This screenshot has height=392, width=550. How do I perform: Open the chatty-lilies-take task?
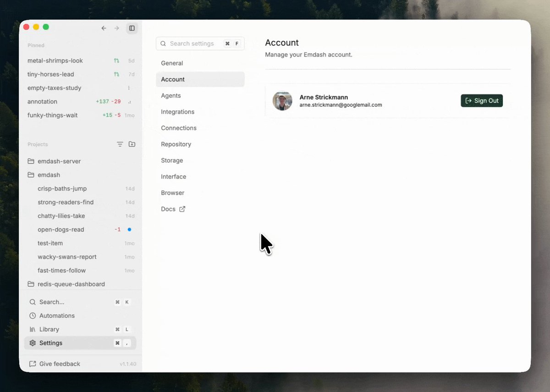pos(80,216)
